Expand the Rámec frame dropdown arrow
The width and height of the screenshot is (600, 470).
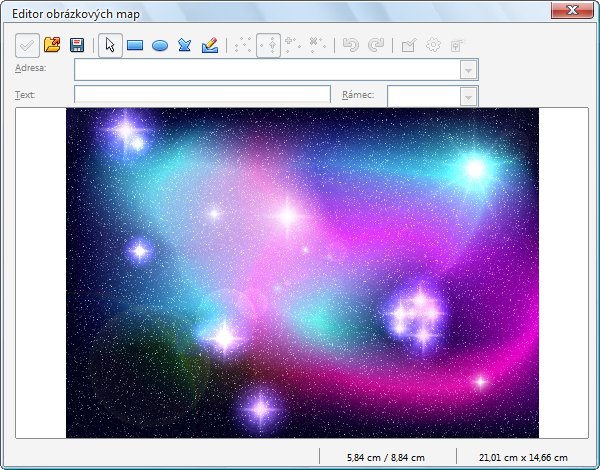coord(469,97)
